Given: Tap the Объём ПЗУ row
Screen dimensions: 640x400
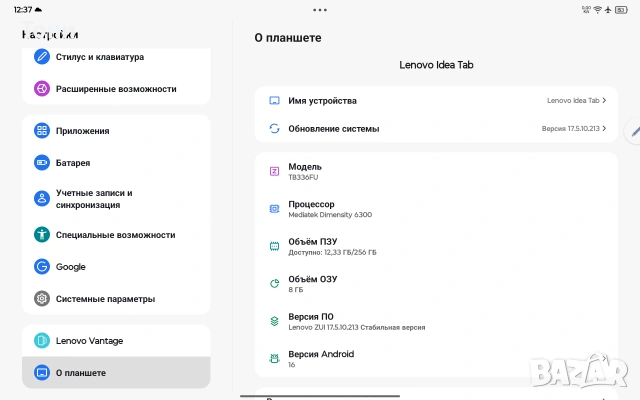Looking at the screenshot, I should [436, 246].
